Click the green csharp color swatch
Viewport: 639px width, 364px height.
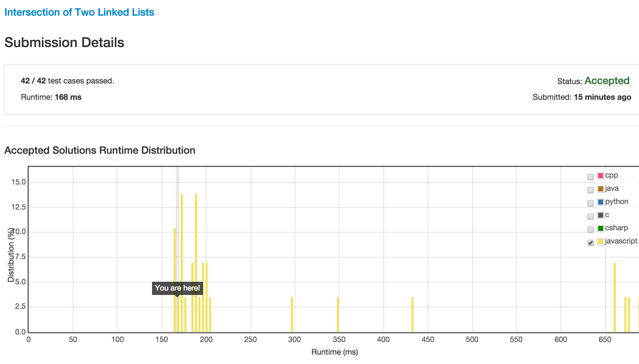(601, 228)
